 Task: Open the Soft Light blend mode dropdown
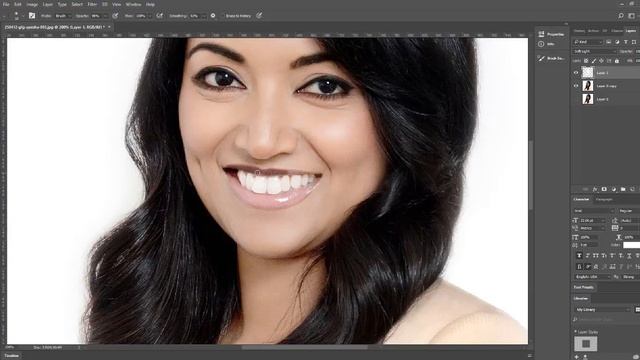(x=595, y=52)
